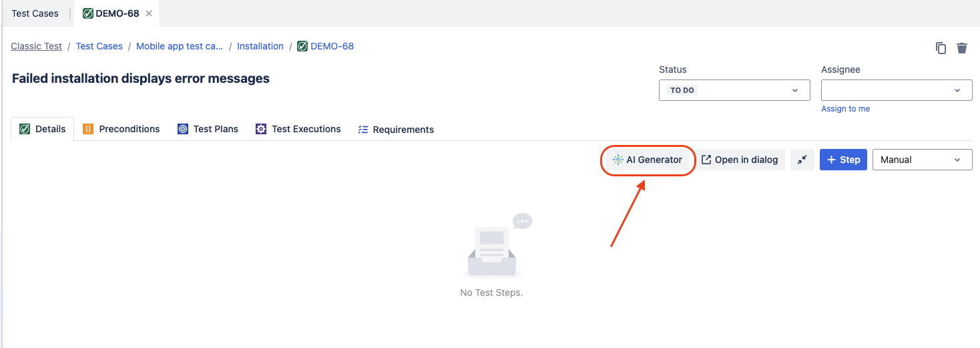Screen dimensions: 980x348
Task: Click the AI Generator button
Action: [x=648, y=160]
